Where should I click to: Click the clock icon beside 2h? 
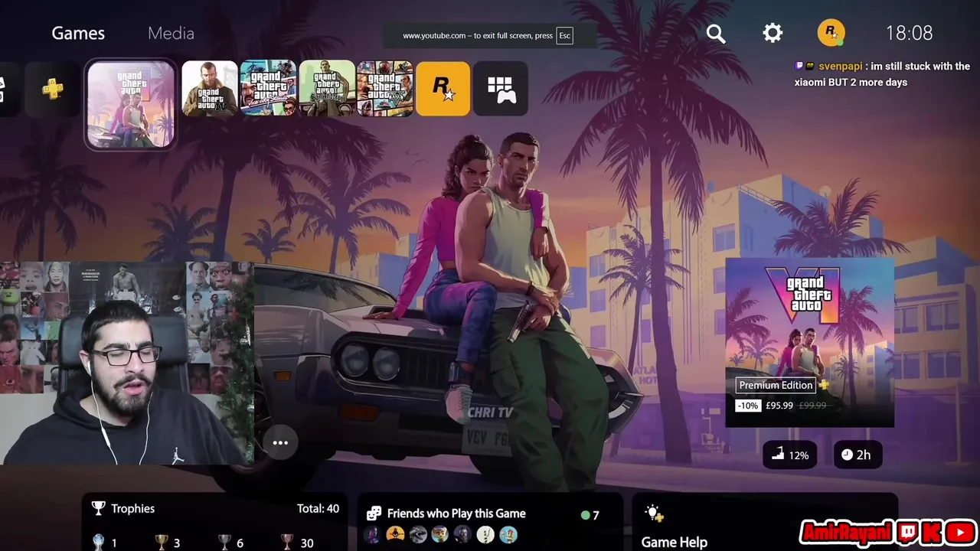pyautogui.click(x=847, y=455)
